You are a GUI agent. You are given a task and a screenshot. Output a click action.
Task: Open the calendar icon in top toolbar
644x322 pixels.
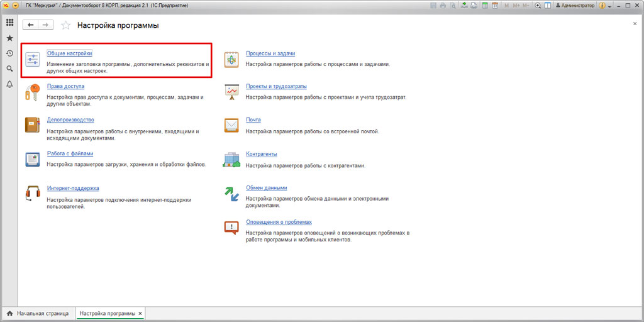[x=494, y=5]
